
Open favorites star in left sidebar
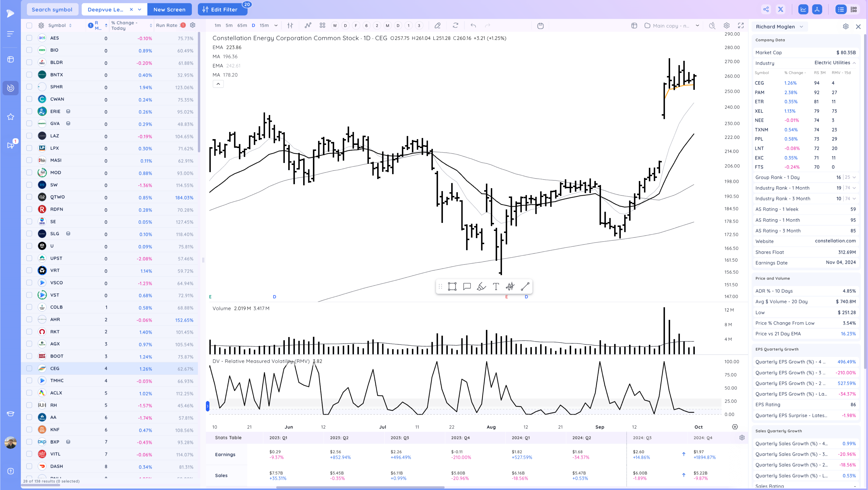pos(10,117)
